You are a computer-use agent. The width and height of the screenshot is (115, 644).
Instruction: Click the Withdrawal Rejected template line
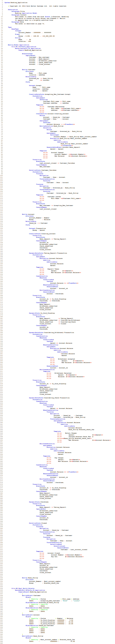(59, 373)
